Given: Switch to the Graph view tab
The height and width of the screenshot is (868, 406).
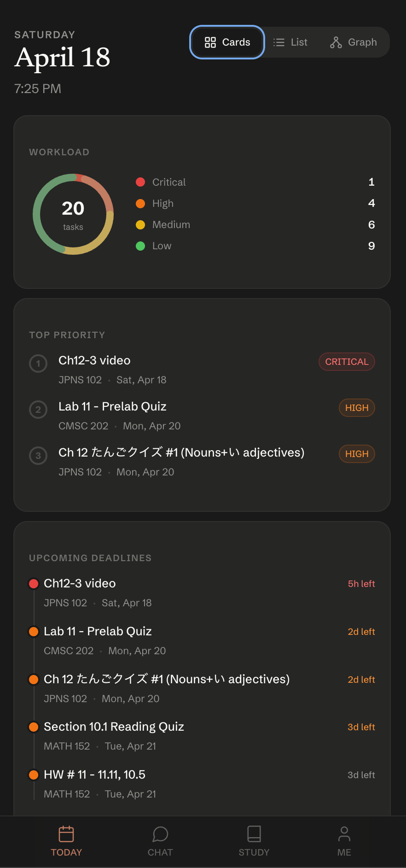Looking at the screenshot, I should click(354, 42).
